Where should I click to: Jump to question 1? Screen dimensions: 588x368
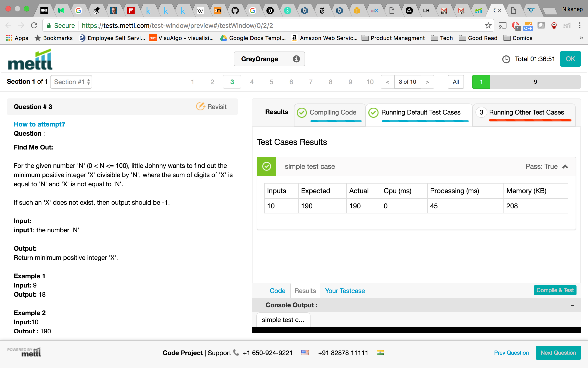click(x=192, y=82)
